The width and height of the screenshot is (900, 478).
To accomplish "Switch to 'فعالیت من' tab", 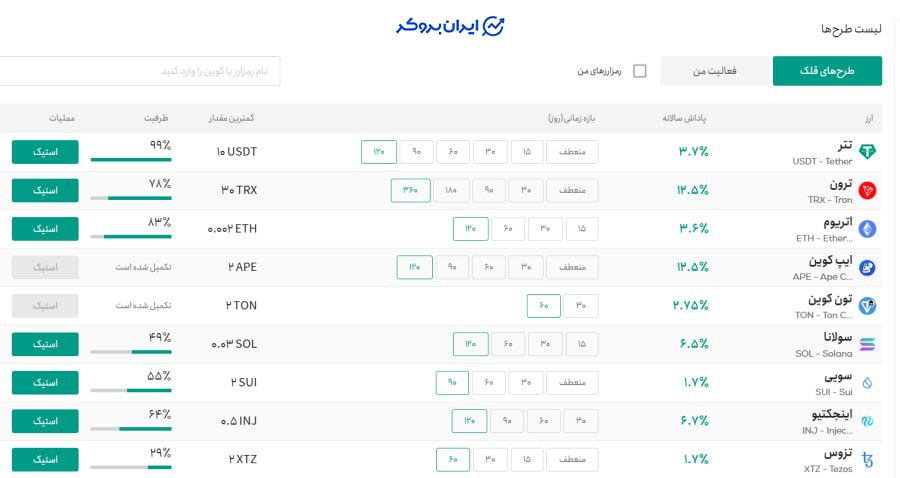I will [x=715, y=71].
